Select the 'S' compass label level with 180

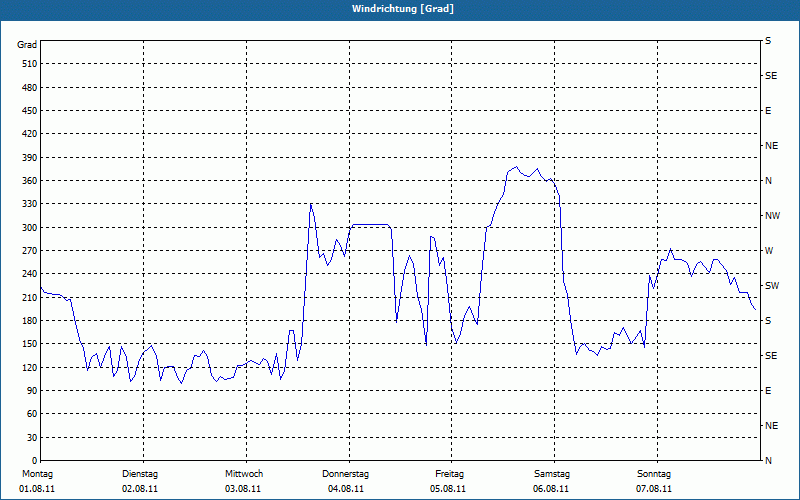pos(768,321)
